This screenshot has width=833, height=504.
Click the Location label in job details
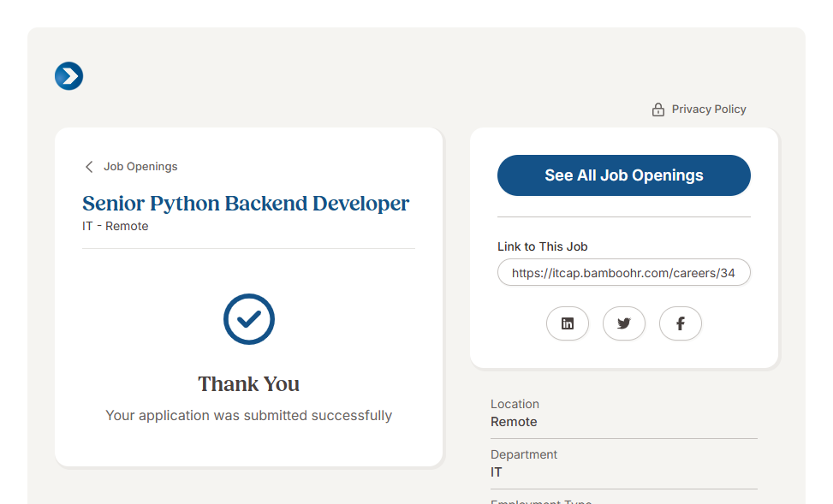[x=515, y=404]
